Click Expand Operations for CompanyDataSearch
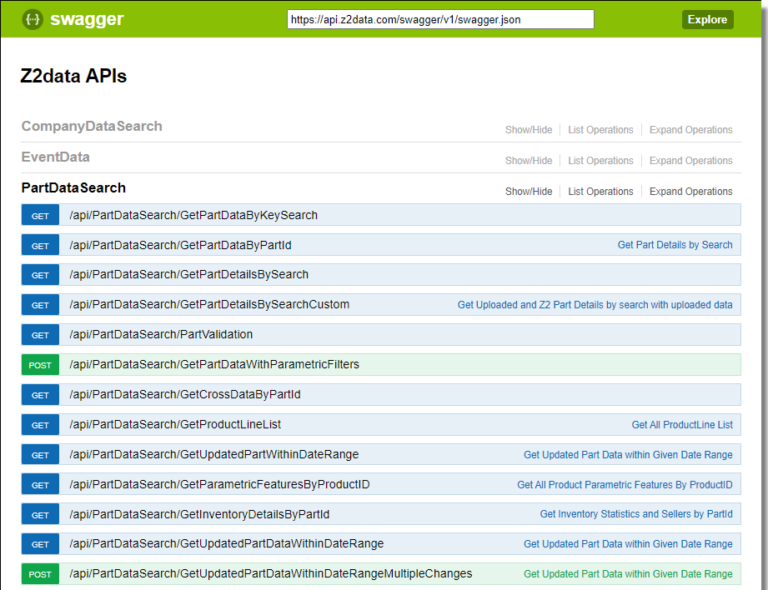 tap(690, 130)
